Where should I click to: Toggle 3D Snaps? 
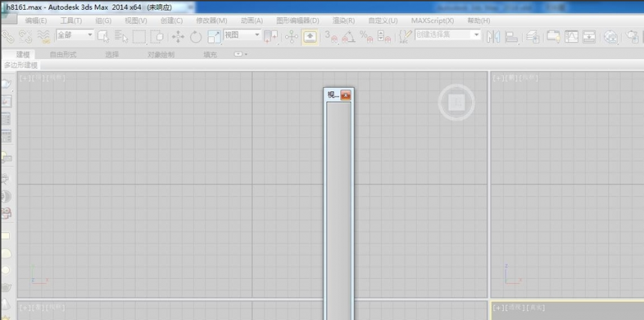tap(331, 37)
